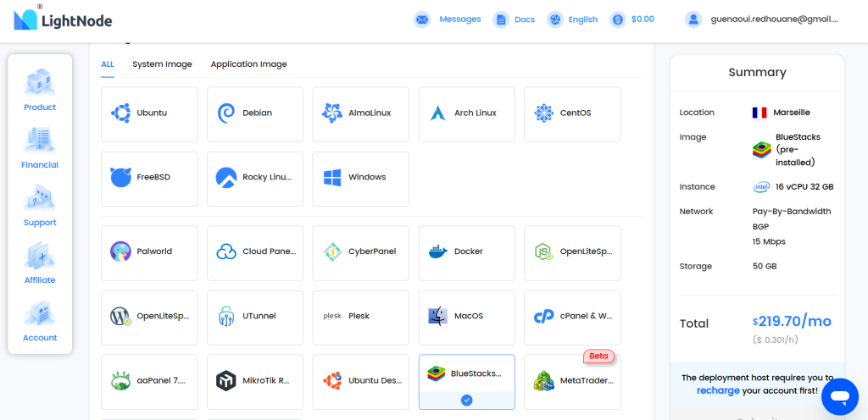
Task: Pick the Docker application image
Action: tap(466, 252)
